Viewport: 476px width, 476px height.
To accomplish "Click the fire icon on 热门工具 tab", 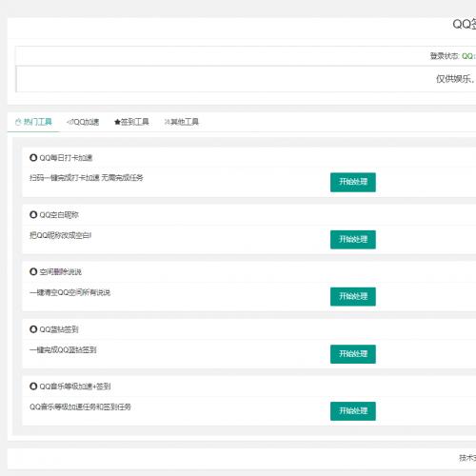I will [x=18, y=122].
